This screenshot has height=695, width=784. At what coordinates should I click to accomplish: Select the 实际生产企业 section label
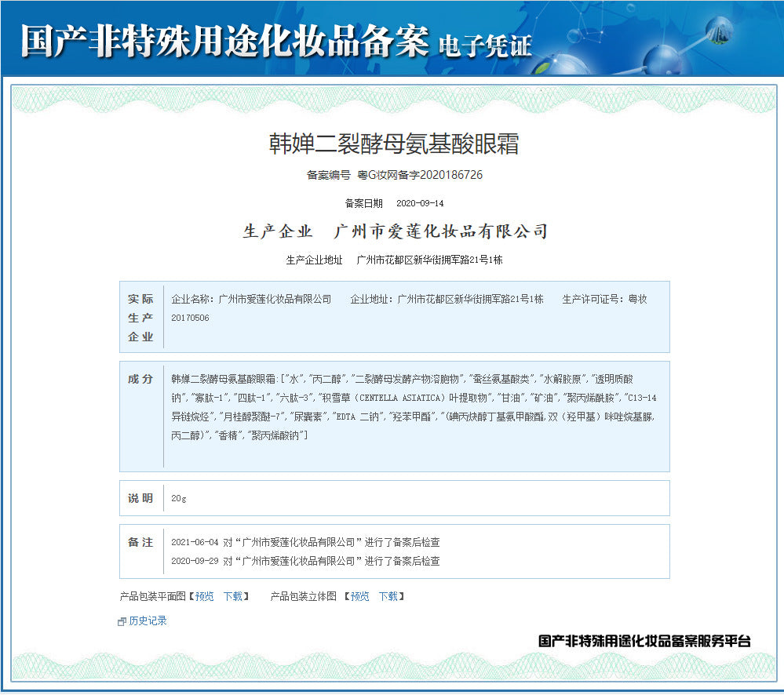141,318
